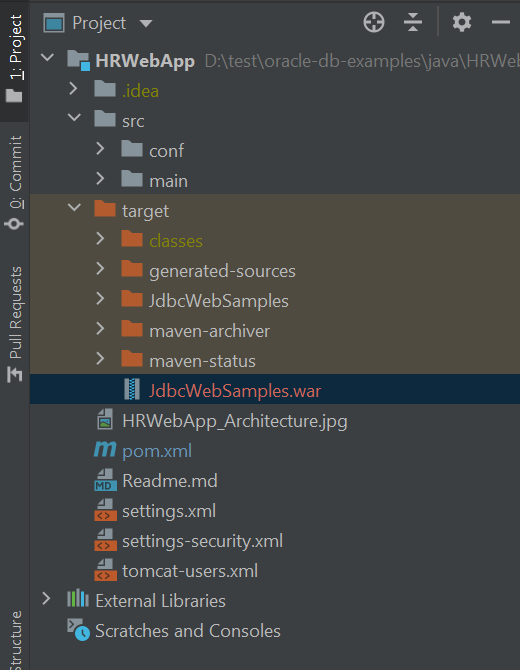This screenshot has width=520, height=670.
Task: Click the orange classes folder icon
Action: tap(132, 238)
